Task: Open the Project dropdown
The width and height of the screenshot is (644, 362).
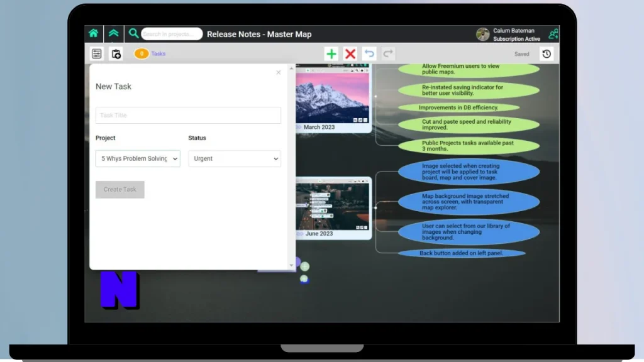Action: point(138,158)
